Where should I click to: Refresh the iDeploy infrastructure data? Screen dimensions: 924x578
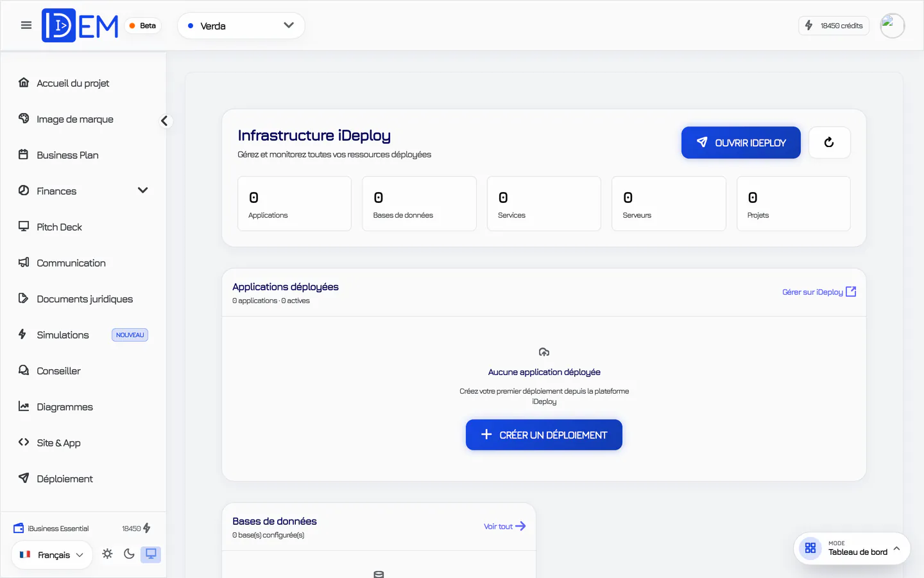click(829, 143)
